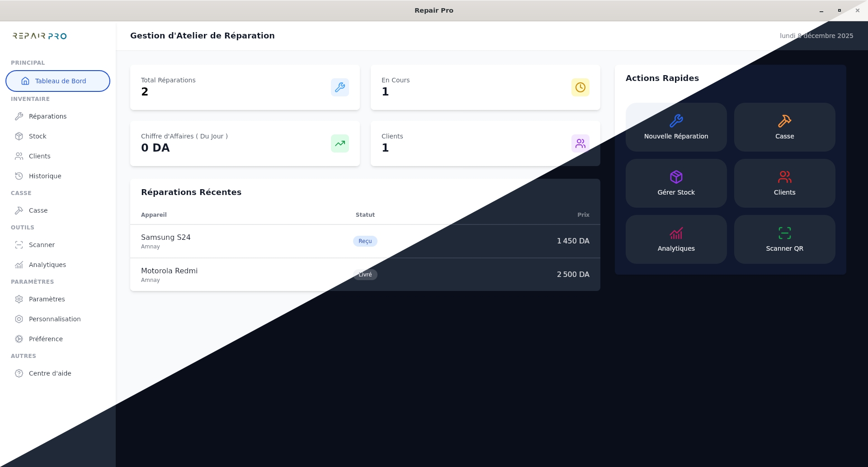Click the Livré badge on Motorola Redmi

(365, 275)
